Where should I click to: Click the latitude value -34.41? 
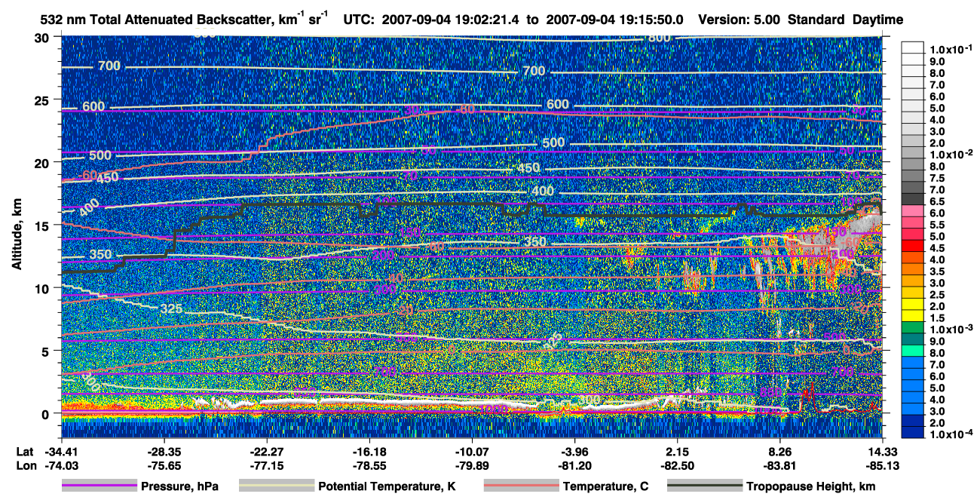(61, 451)
